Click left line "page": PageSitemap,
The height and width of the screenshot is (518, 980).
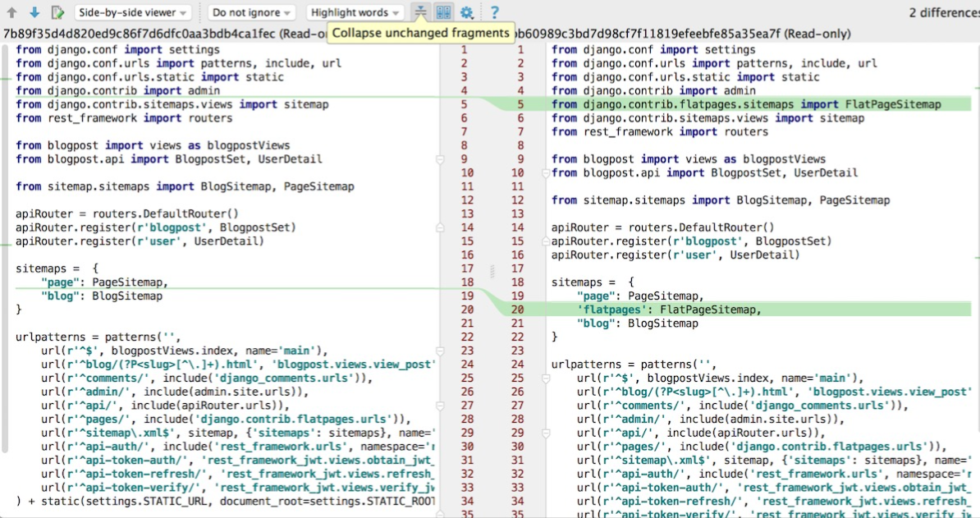(x=105, y=282)
